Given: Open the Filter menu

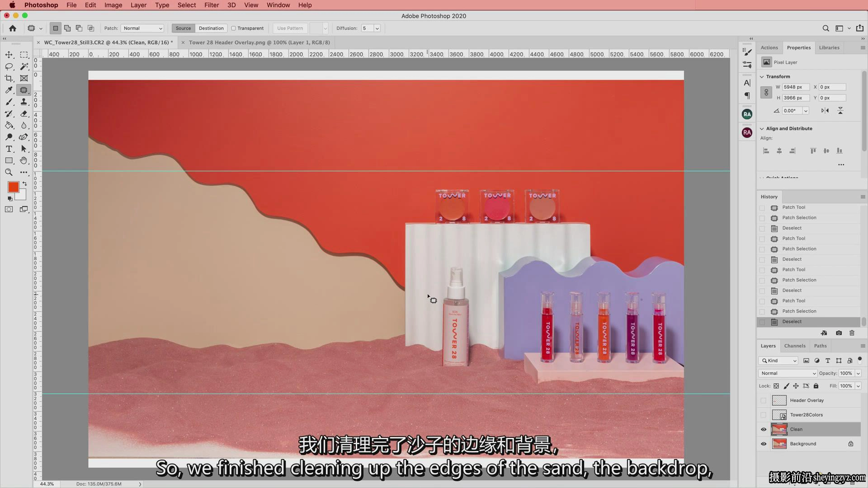Looking at the screenshot, I should pyautogui.click(x=211, y=5).
